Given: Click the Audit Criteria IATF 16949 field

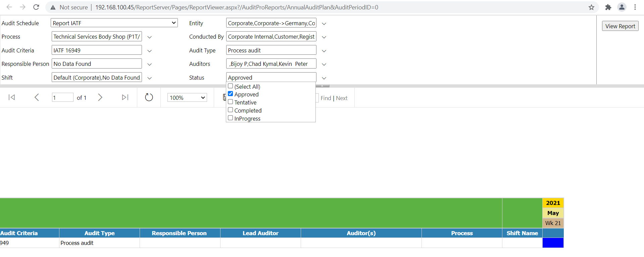Looking at the screenshot, I should (97, 50).
